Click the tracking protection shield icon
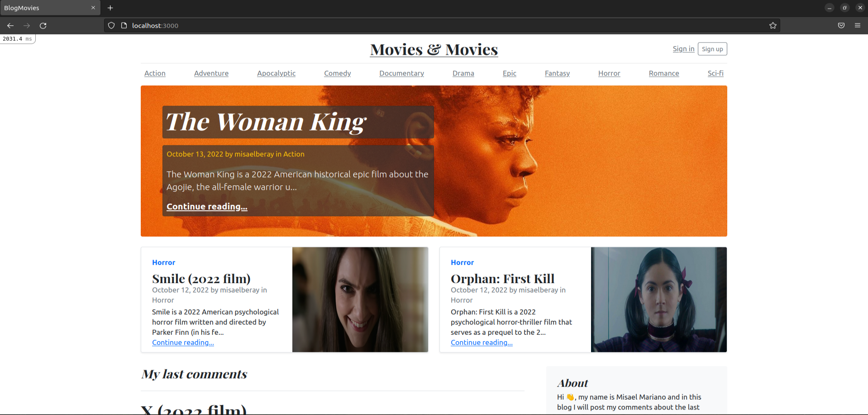868x415 pixels. tap(111, 25)
